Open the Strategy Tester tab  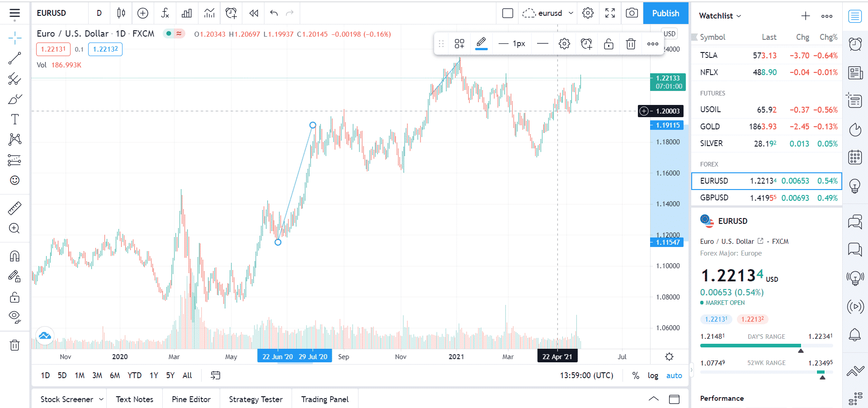256,399
